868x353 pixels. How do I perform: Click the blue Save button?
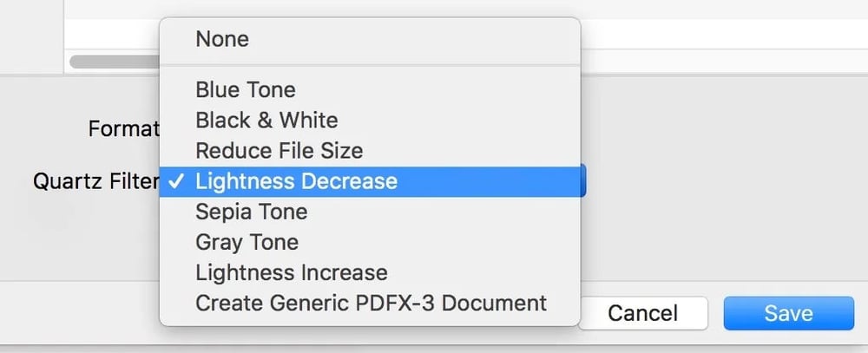click(x=788, y=313)
